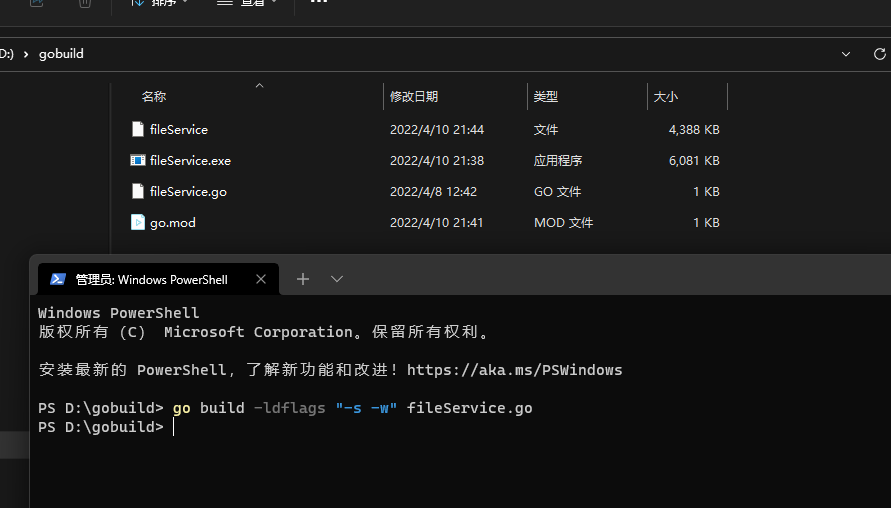This screenshot has height=508, width=891.
Task: Click the date 2022/4/10 21:44
Action: click(437, 130)
